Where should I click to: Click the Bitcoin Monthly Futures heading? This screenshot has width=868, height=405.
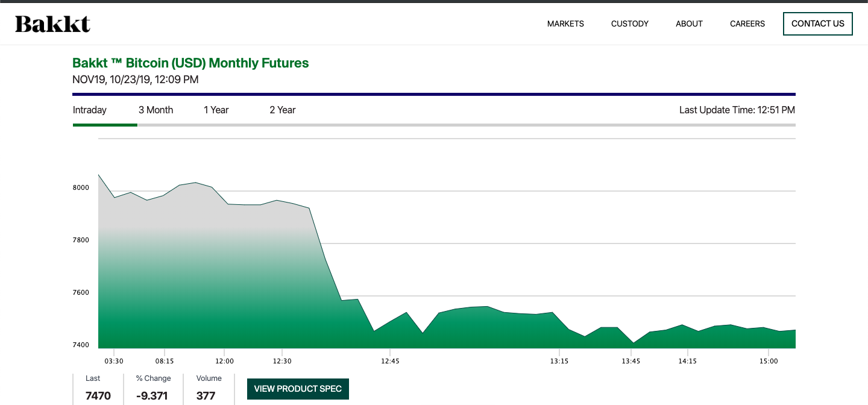(x=190, y=63)
